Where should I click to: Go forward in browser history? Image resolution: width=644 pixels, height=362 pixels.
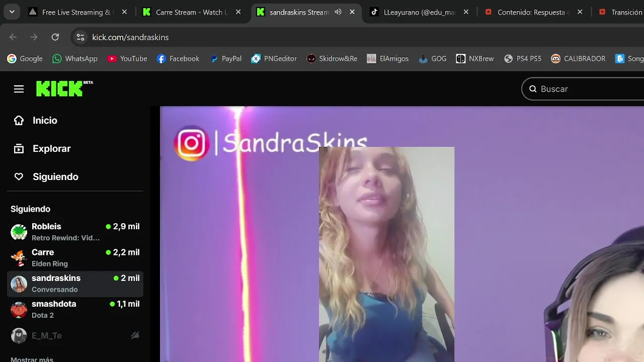tap(34, 37)
